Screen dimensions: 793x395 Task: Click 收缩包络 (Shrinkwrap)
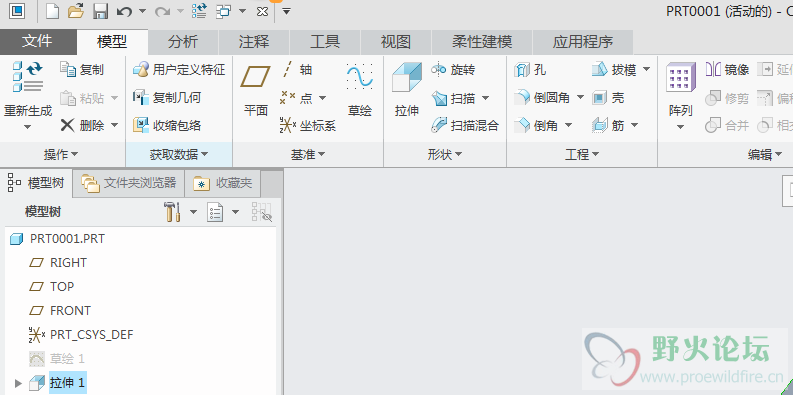(167, 125)
